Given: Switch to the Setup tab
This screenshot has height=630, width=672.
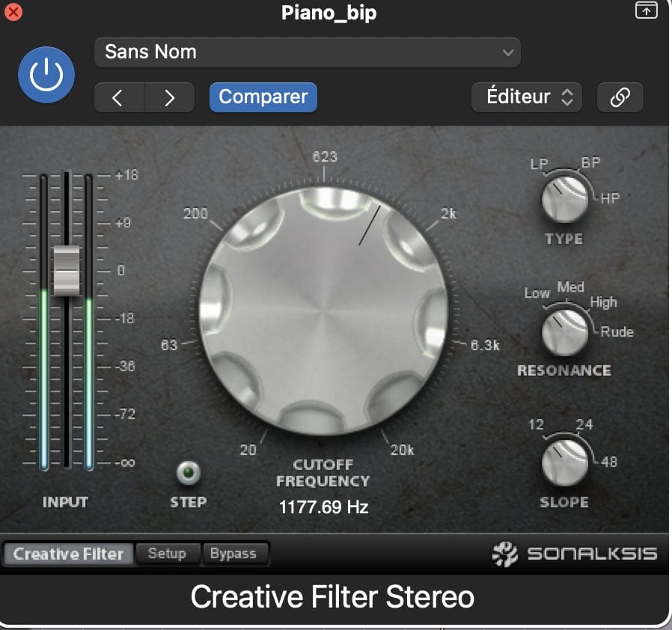Looking at the screenshot, I should click(x=167, y=554).
